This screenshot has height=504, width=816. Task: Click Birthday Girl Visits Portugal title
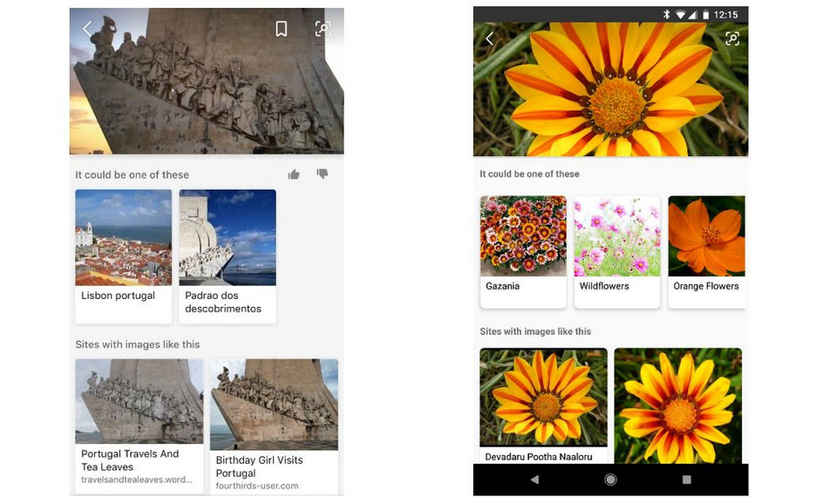(259, 467)
